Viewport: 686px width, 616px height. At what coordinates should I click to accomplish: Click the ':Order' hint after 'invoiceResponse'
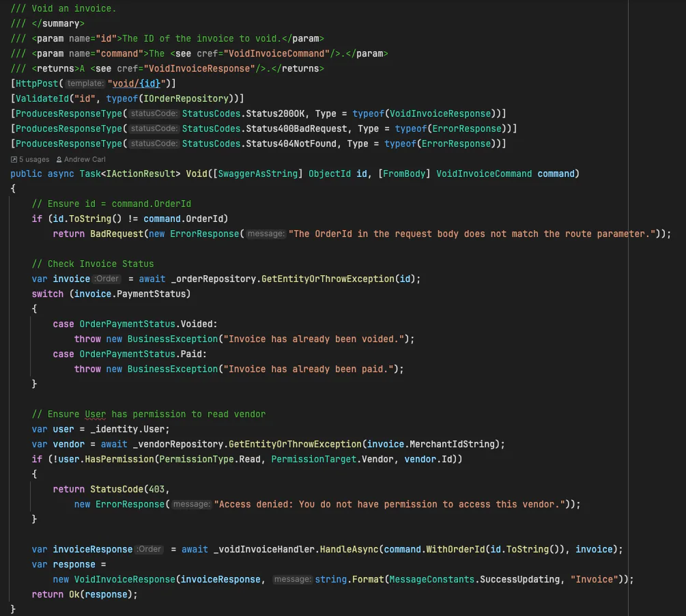pyautogui.click(x=149, y=550)
